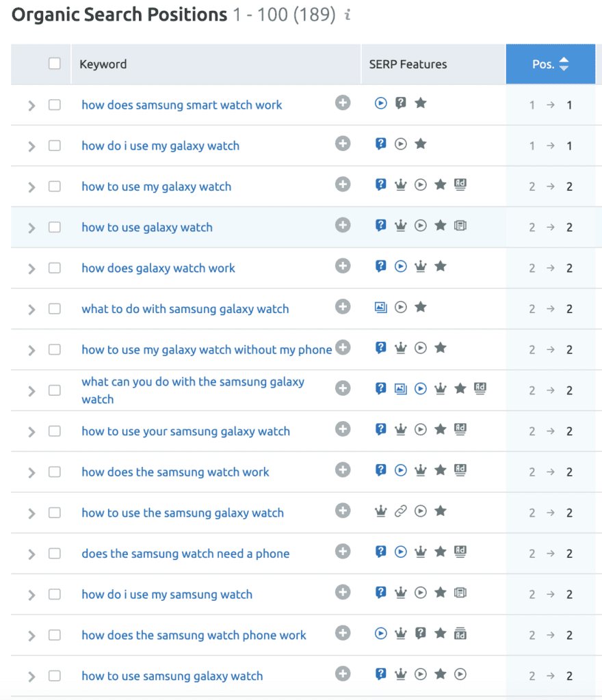Click the plus icon for 'what to do with samsung galaxy watch'
This screenshot has height=700, width=602.
pyautogui.click(x=343, y=307)
